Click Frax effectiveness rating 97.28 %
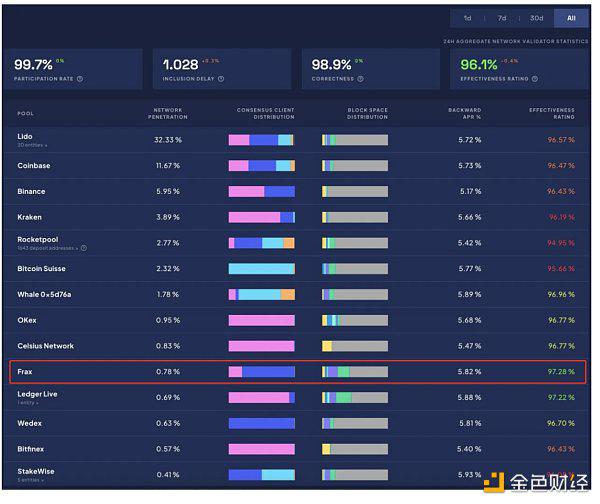 tap(561, 372)
